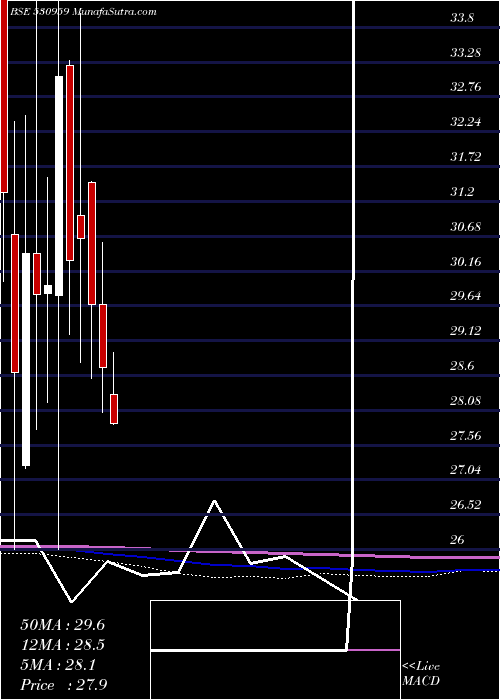
Task: Select the 32.24 price level label
Action: coord(466,121)
